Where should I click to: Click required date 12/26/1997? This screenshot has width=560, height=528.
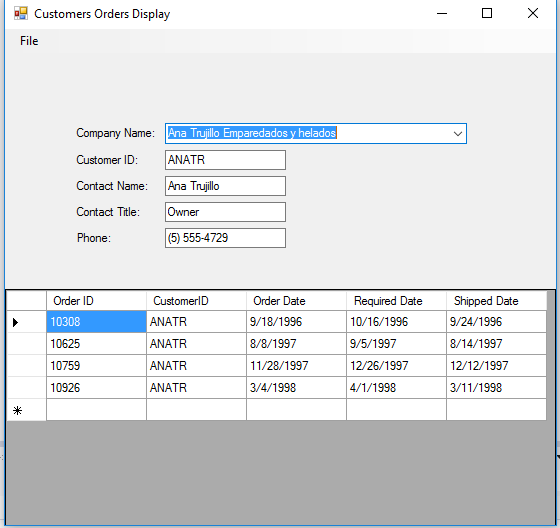pyautogui.click(x=396, y=366)
